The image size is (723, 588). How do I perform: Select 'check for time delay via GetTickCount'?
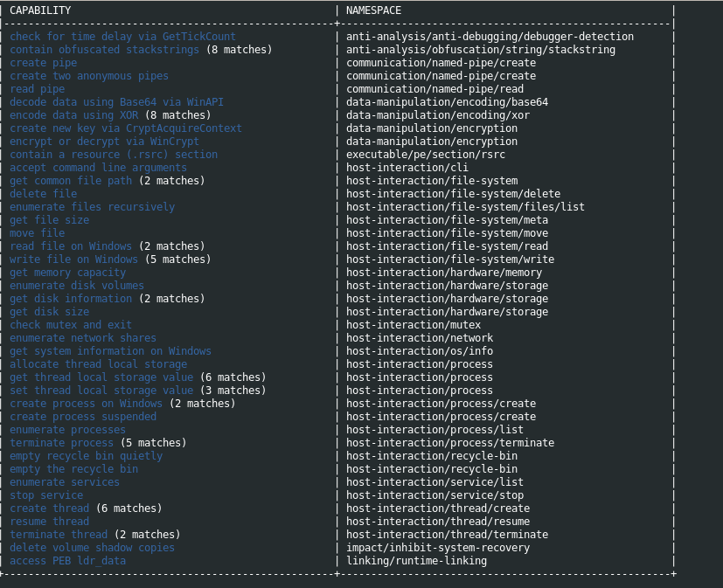122,37
